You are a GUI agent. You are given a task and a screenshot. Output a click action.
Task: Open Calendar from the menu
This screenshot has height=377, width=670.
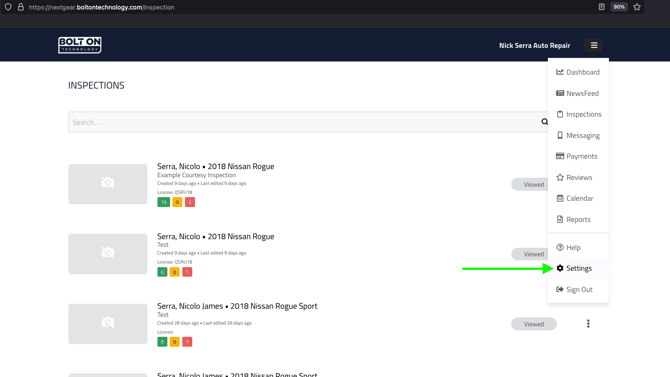click(578, 198)
